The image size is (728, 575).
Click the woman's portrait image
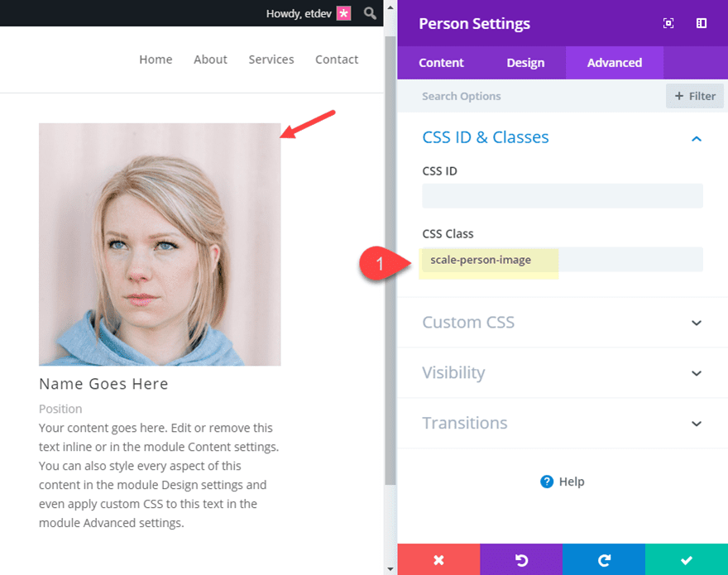tap(159, 244)
